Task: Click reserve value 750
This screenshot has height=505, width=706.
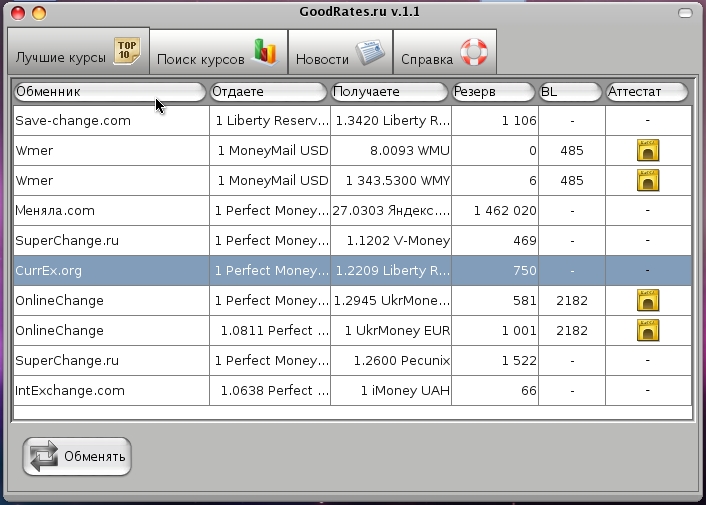Action: click(x=525, y=271)
